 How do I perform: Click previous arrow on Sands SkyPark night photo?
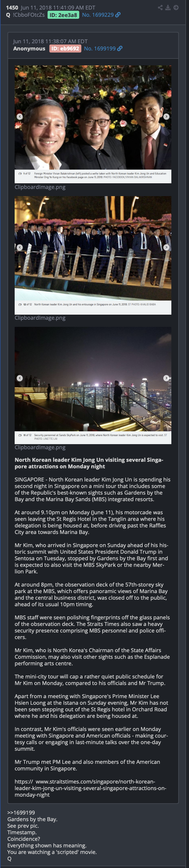[20, 378]
